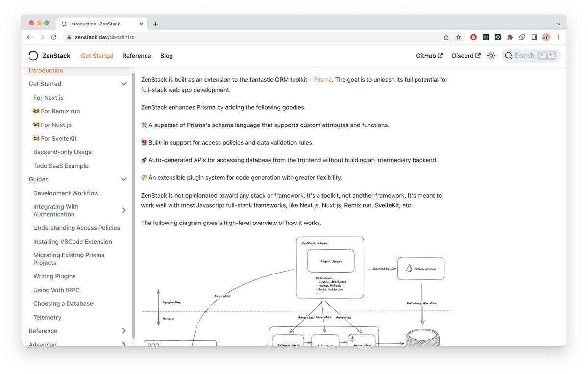Open Telemetry page in sidebar
This screenshot has width=588, height=374.
(48, 318)
